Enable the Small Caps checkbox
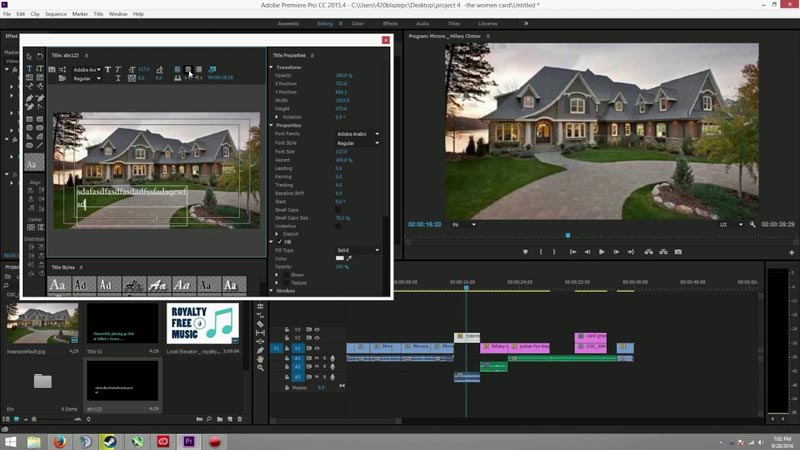Image resolution: width=800 pixels, height=450 pixels. [338, 210]
